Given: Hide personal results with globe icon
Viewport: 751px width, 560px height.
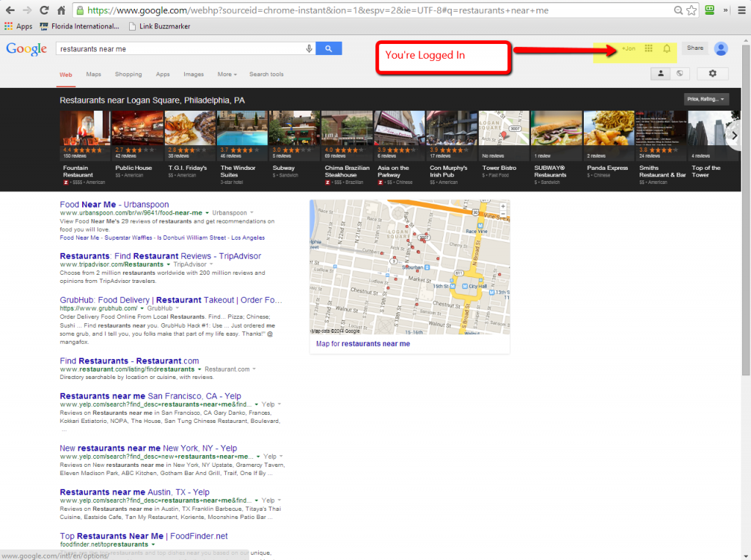Looking at the screenshot, I should click(x=680, y=74).
